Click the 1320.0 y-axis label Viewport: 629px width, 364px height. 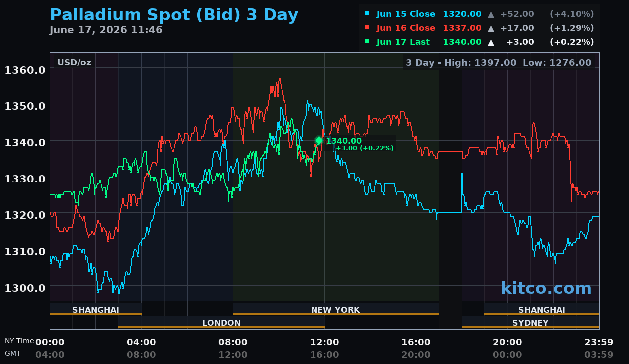(x=25, y=215)
